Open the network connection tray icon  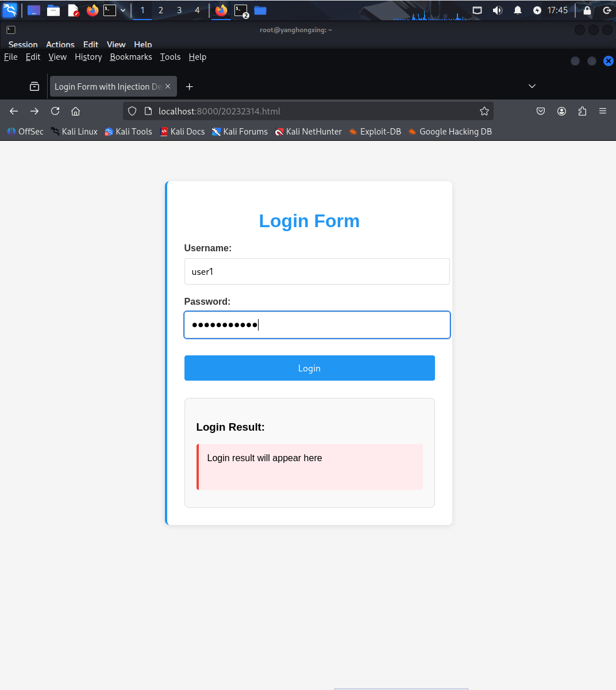477,10
